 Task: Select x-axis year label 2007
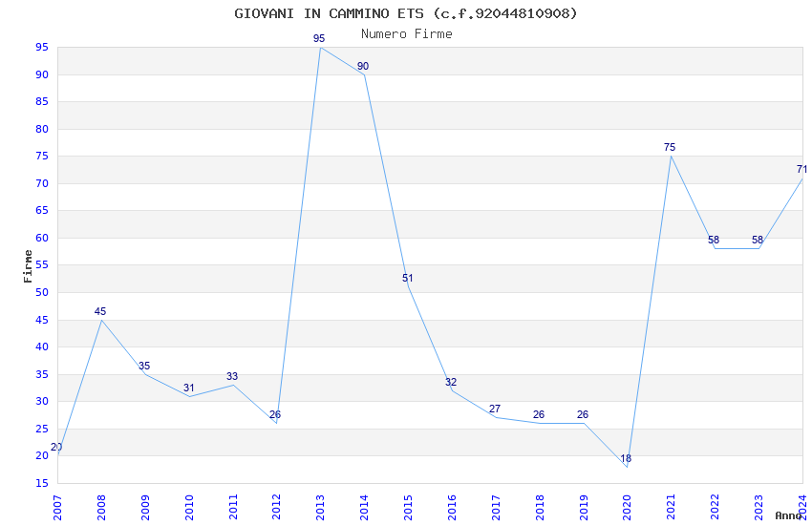coord(57,507)
